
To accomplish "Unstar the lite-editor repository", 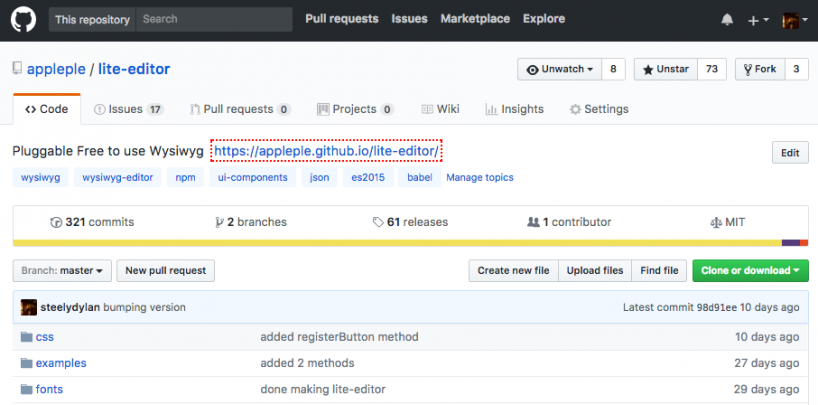I will (662, 69).
